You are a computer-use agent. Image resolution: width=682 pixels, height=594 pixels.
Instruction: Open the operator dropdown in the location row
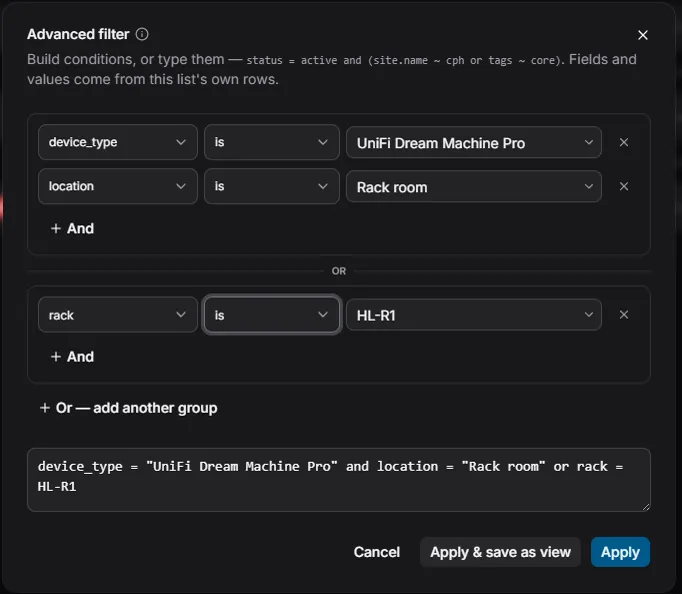[x=271, y=186]
